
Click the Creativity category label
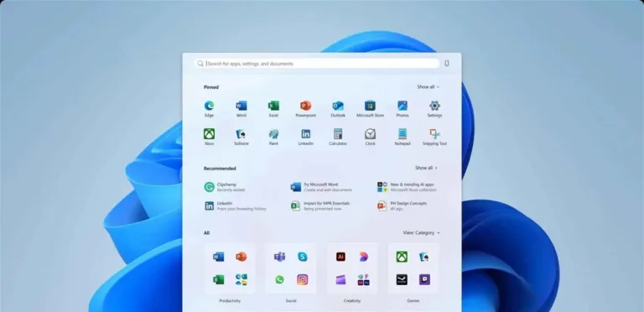[352, 301]
